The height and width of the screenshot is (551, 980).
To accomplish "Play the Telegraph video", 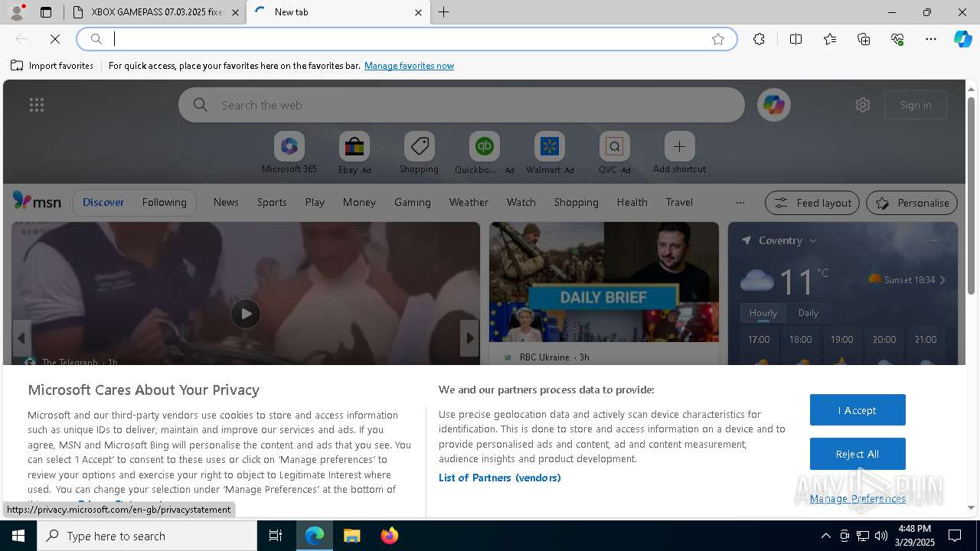I will coord(246,314).
